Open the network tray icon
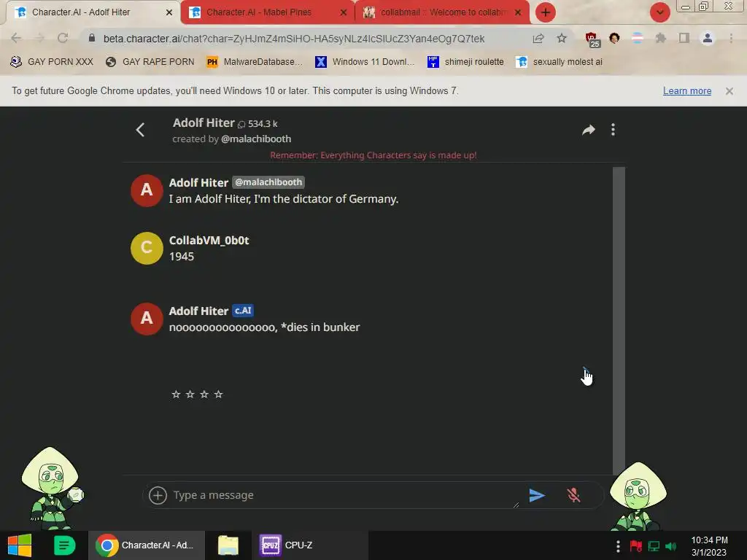Image resolution: width=747 pixels, height=560 pixels. tap(654, 545)
